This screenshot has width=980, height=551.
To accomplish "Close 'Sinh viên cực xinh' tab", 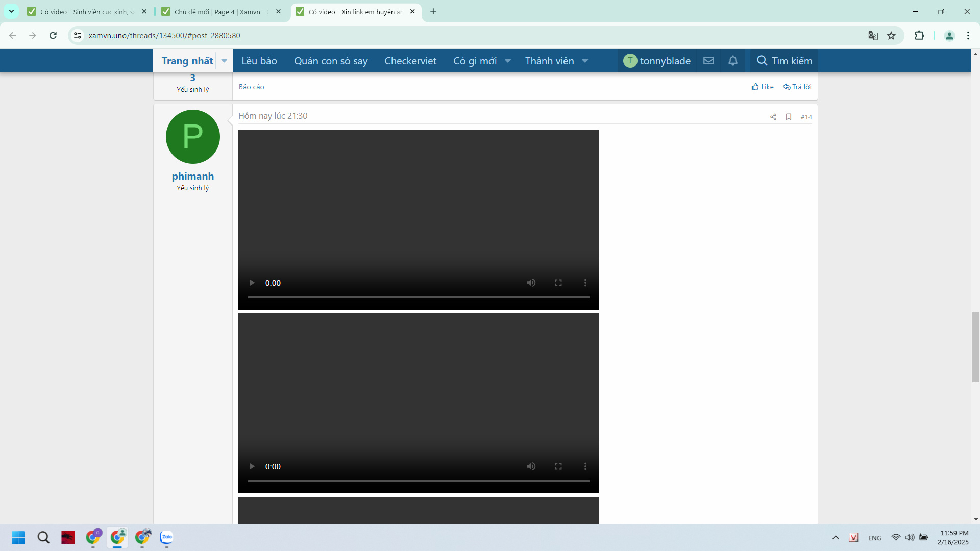I will tap(144, 11).
